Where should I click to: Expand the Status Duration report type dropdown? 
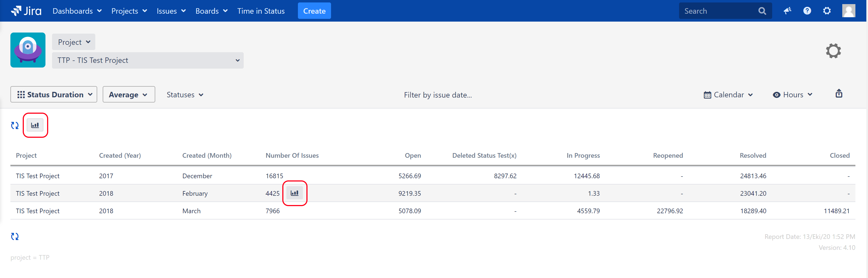[54, 95]
